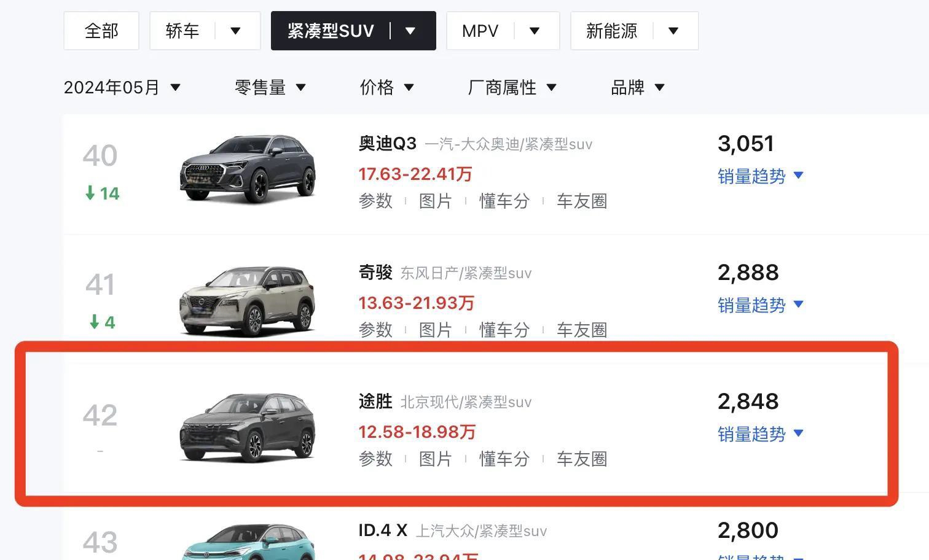The height and width of the screenshot is (560, 929).
Task: Expand 销量趋势 for 途胜
Action: 761,434
